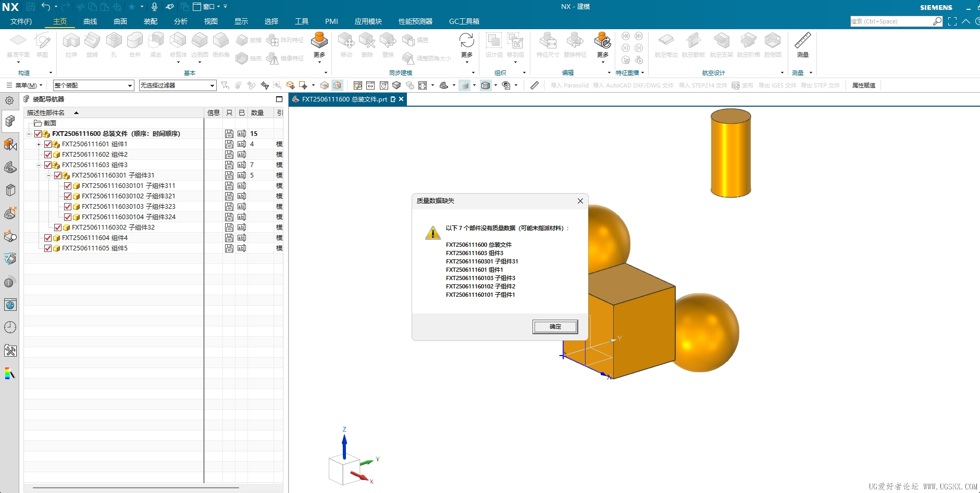This screenshot has height=493, width=980.
Task: Switch to the 装配 ribbon tab
Action: point(151,21)
